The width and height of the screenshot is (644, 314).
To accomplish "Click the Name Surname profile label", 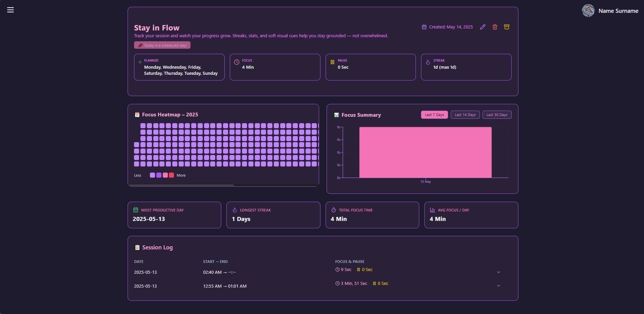I will [618, 11].
